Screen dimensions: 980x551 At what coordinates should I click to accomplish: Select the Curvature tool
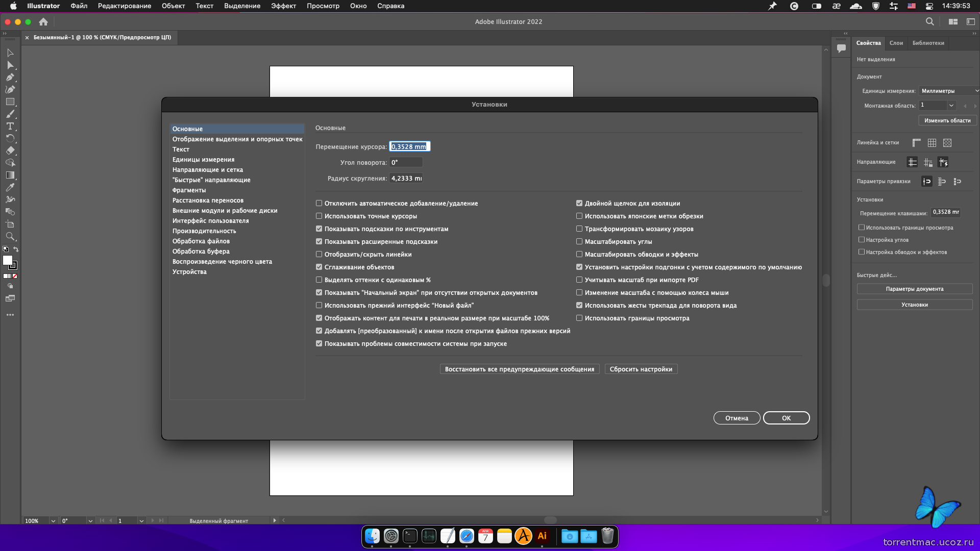click(10, 90)
